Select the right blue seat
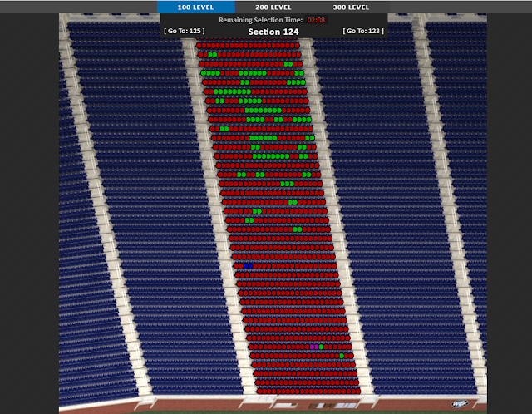Image resolution: width=532 pixels, height=414 pixels. [250, 266]
